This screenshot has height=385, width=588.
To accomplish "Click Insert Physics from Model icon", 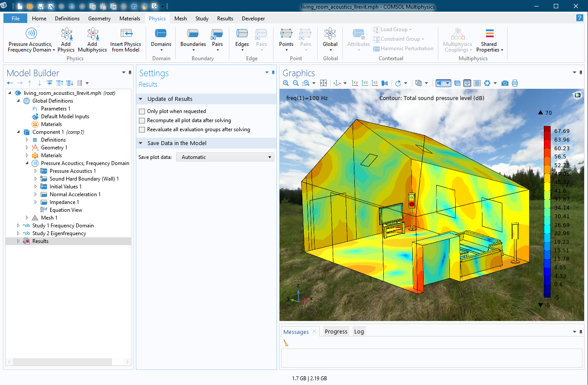I will coord(126,33).
